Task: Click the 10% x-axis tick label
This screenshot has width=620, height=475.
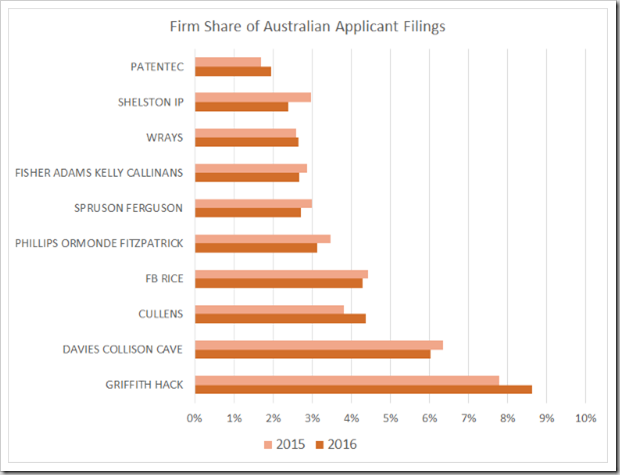Action: (x=586, y=418)
